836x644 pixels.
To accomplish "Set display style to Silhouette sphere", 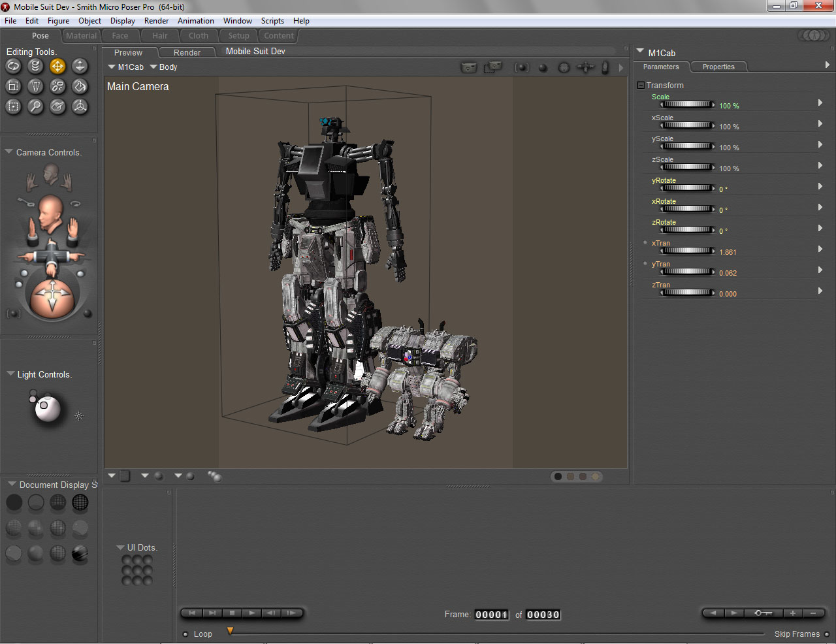I will pyautogui.click(x=14, y=502).
